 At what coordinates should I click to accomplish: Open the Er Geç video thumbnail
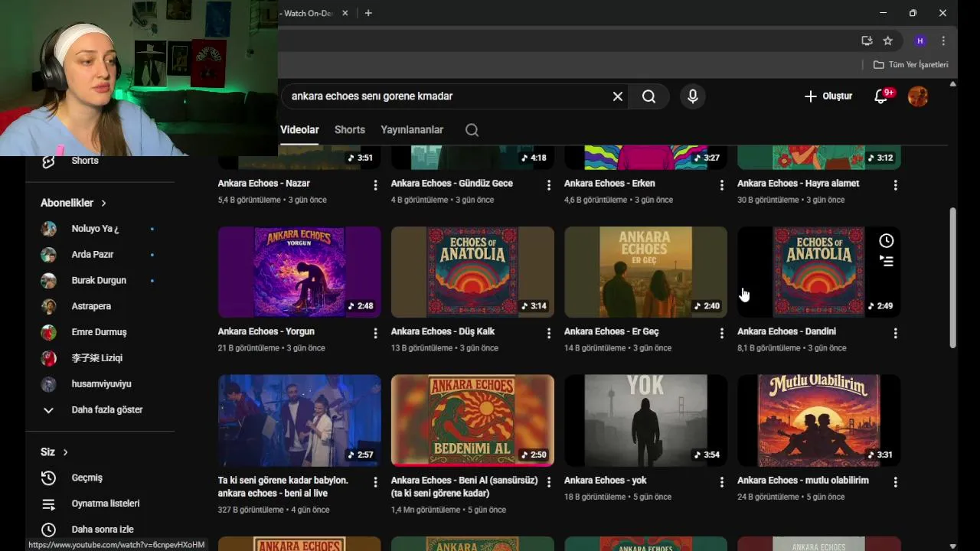tap(645, 272)
